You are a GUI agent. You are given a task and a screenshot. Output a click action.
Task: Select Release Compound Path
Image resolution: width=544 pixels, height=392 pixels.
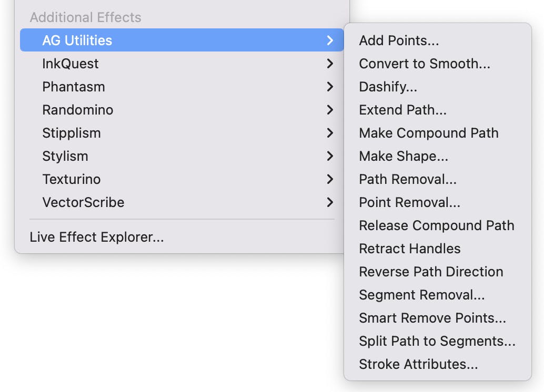[436, 225]
